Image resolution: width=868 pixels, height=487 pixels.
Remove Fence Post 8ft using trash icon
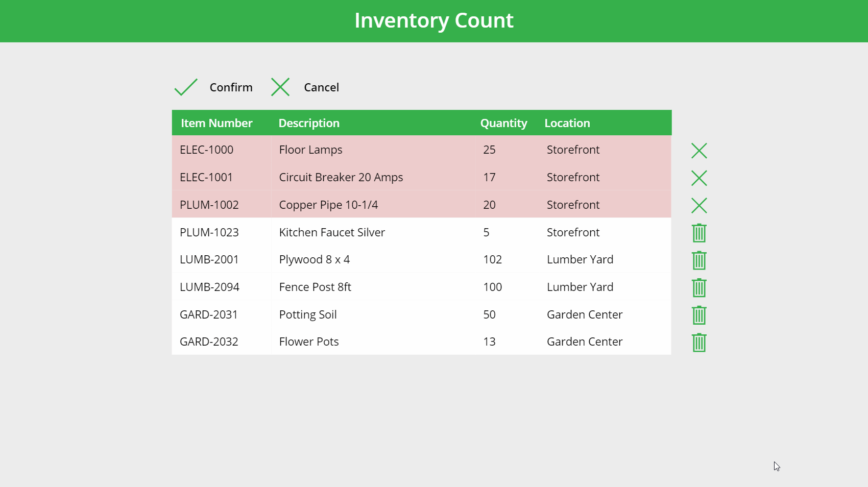(699, 288)
